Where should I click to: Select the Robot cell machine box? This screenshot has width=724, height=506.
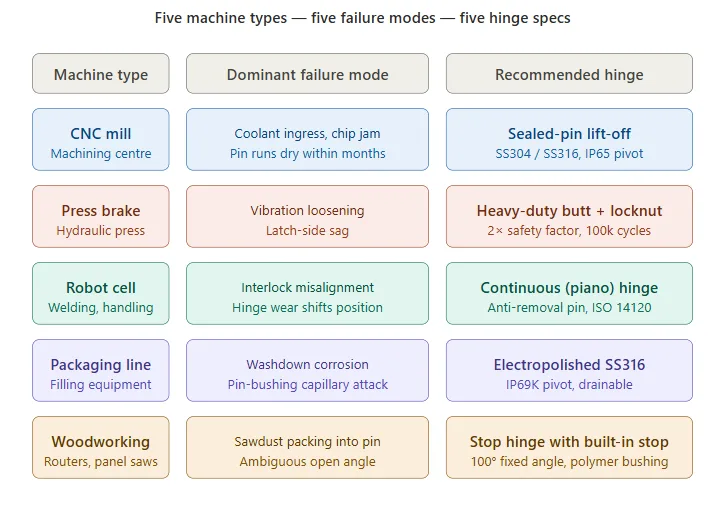(101, 294)
